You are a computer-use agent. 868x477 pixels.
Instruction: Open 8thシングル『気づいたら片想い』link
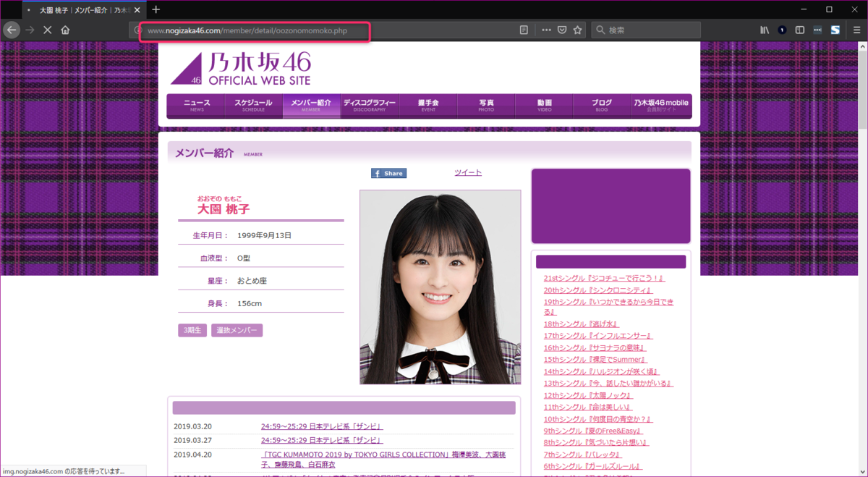point(597,443)
